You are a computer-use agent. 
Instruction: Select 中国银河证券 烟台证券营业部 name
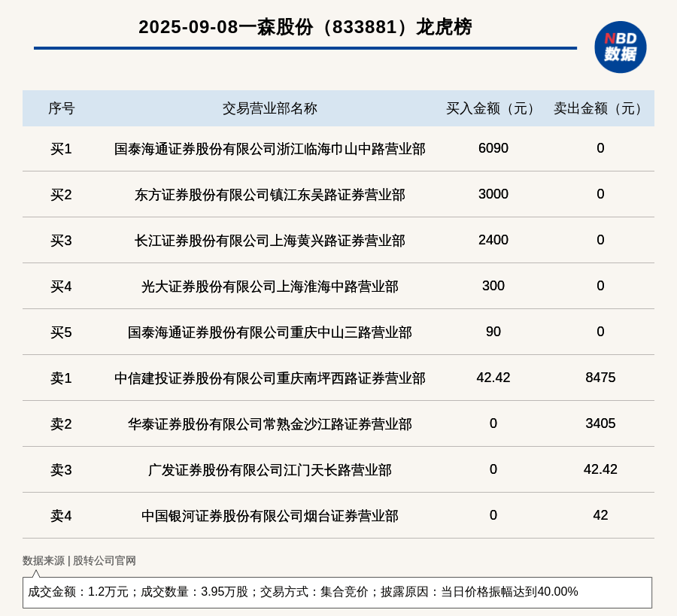click(x=270, y=516)
